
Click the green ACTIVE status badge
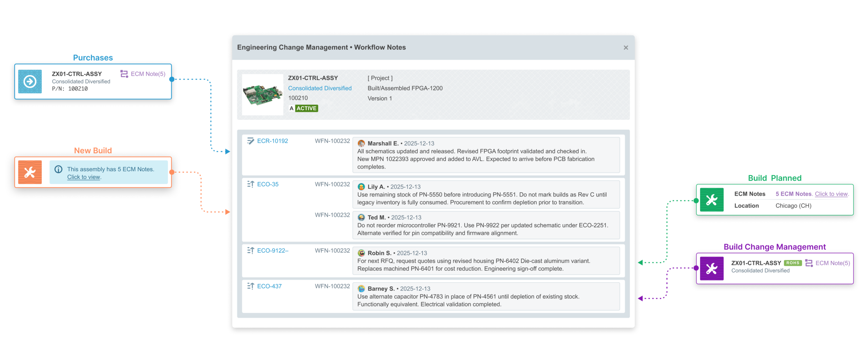coord(306,109)
